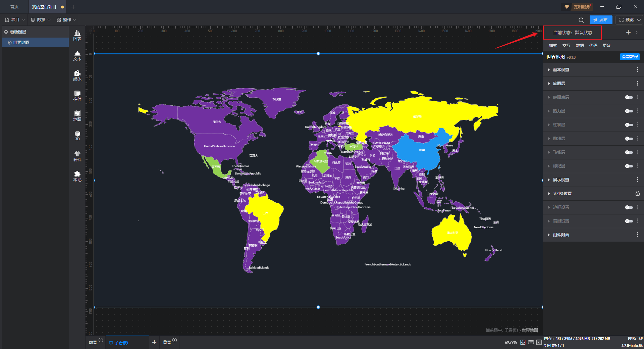Turn on the 边框设置 border switch

[629, 207]
